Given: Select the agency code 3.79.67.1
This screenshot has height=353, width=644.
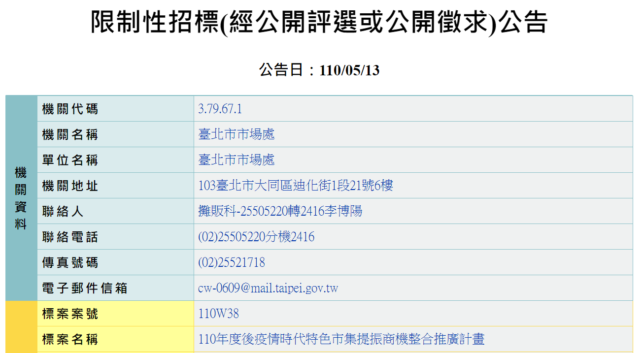Looking at the screenshot, I should click(x=220, y=109).
